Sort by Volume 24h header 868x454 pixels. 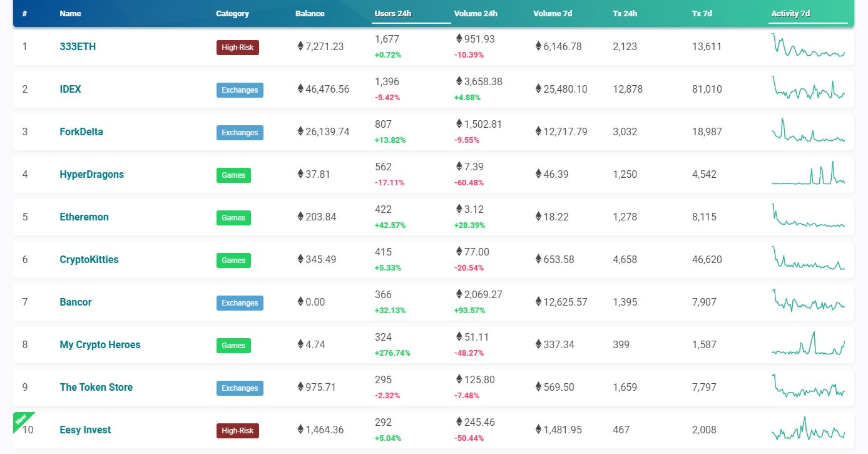pyautogui.click(x=476, y=13)
